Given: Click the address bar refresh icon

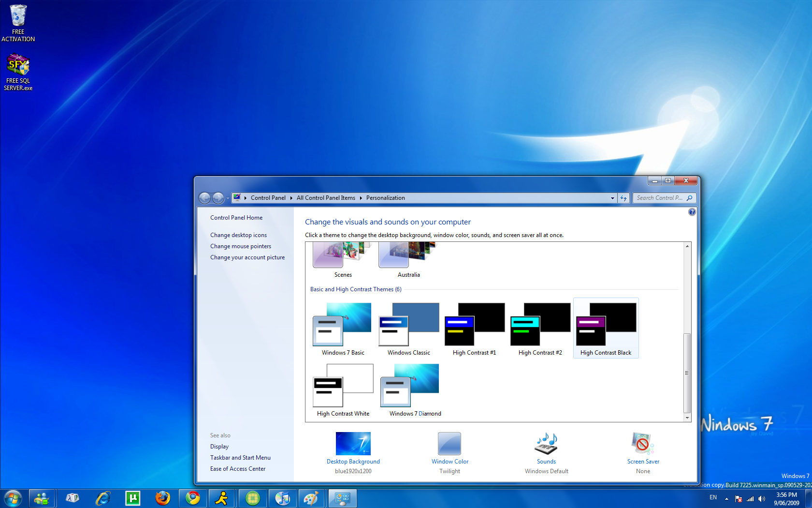Looking at the screenshot, I should coord(623,198).
